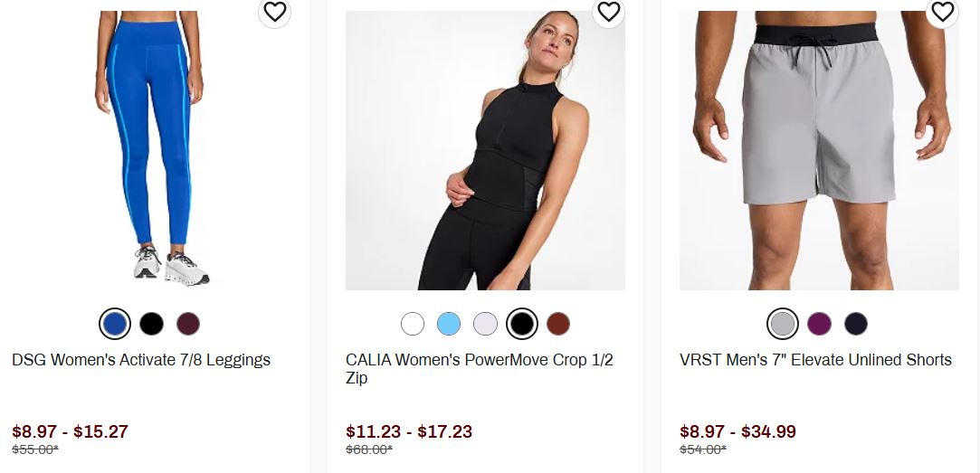Choose light blue swatch for CALIA crop
The image size is (980, 473).
(x=449, y=324)
